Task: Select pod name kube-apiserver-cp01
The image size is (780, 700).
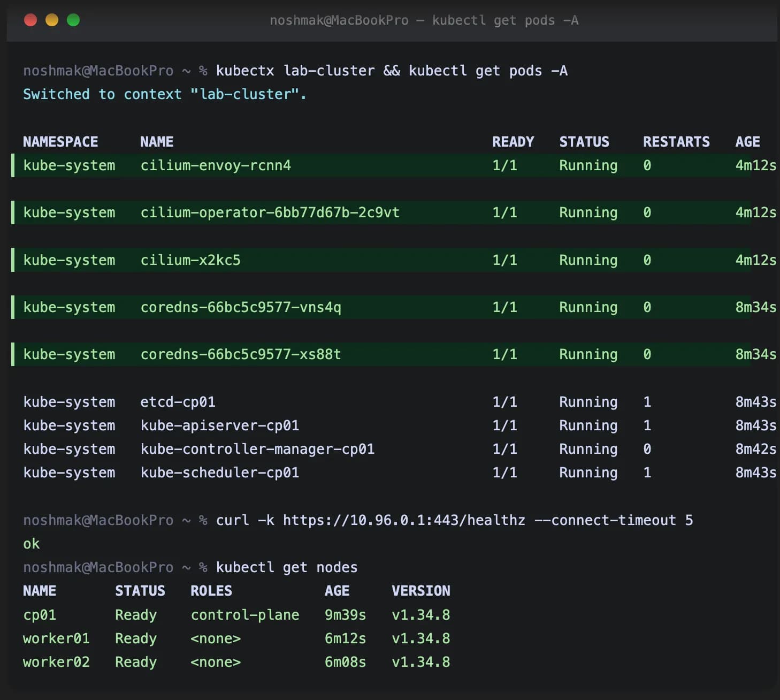Action: pos(219,425)
